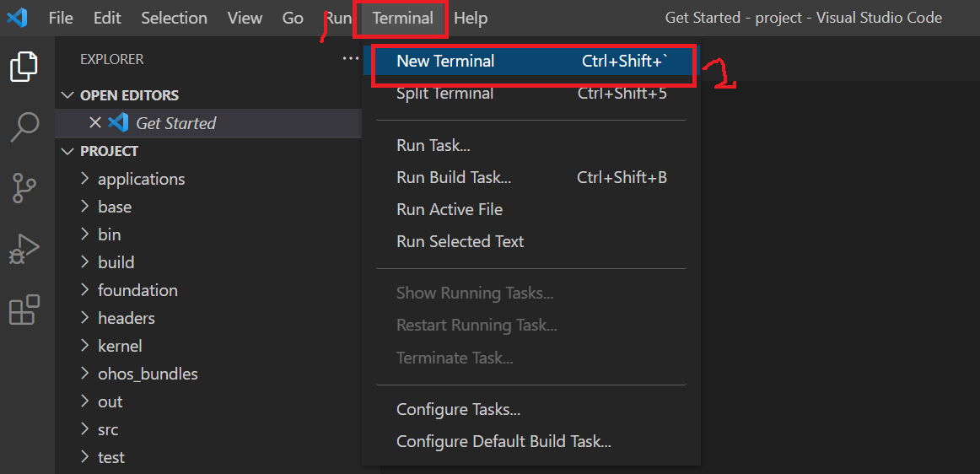This screenshot has height=474, width=980.
Task: Open Explorer more actions ellipsis
Action: point(351,59)
